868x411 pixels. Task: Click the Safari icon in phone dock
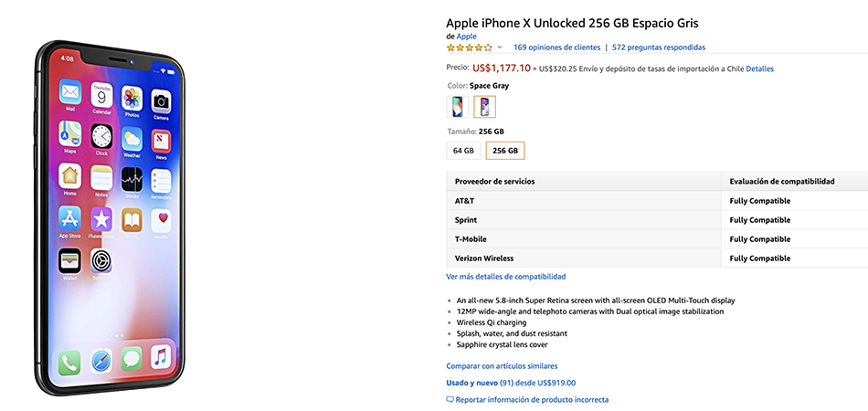point(101,361)
